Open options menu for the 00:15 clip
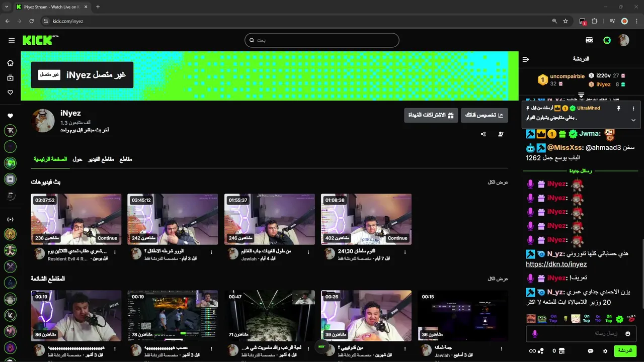This screenshot has height=362, width=644. click(x=502, y=349)
